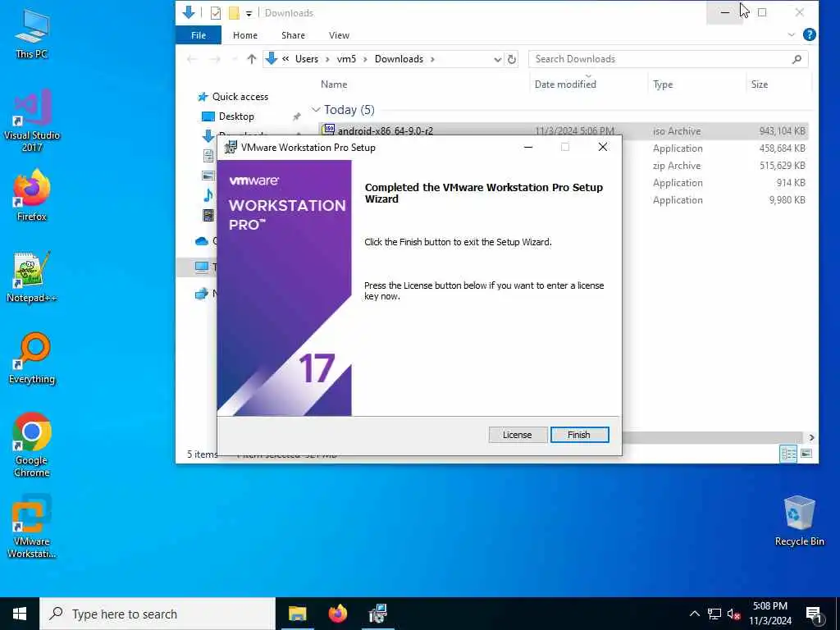Open the Customize Quick Access Toolbar dropdown
Image resolution: width=840 pixels, height=630 pixels.
coord(249,13)
